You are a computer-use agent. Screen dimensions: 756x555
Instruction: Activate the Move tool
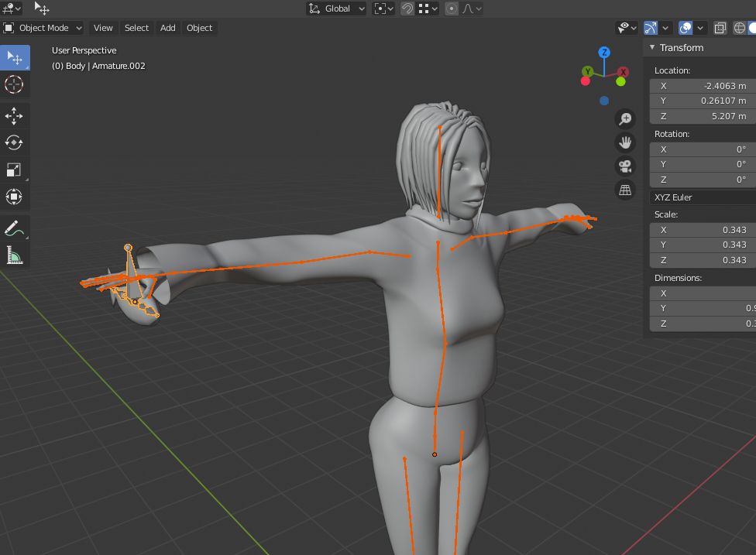click(14, 116)
